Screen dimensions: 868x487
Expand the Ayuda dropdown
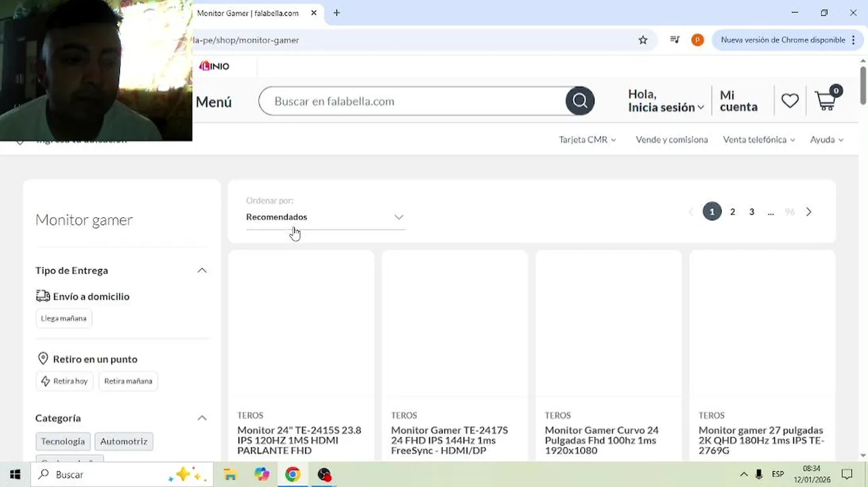pyautogui.click(x=827, y=139)
